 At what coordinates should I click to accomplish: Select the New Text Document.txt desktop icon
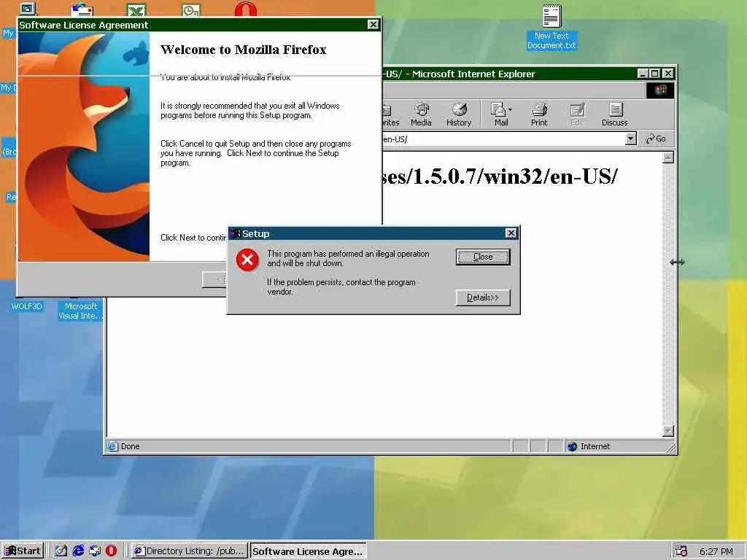(x=551, y=27)
